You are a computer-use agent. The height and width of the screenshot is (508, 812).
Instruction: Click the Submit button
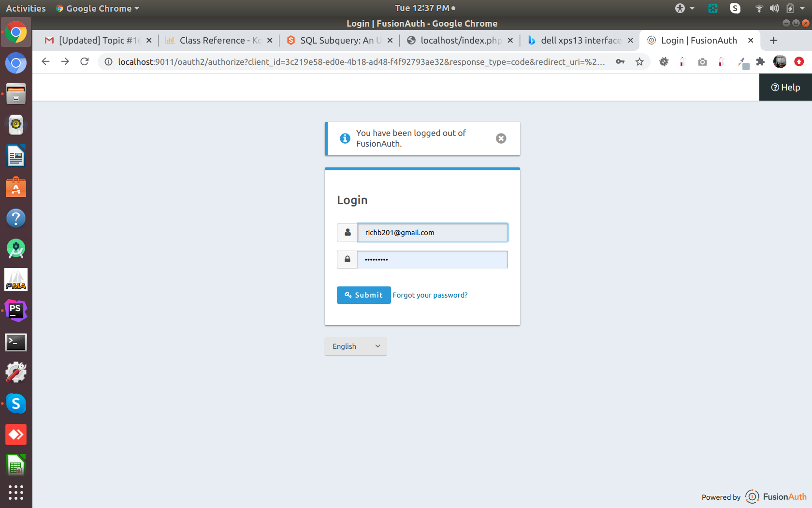(x=363, y=295)
